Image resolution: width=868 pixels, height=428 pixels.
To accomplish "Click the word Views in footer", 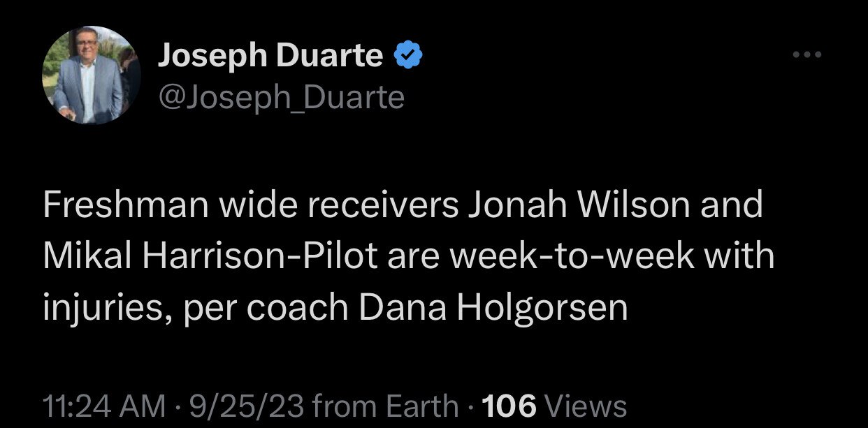I will pos(585,405).
